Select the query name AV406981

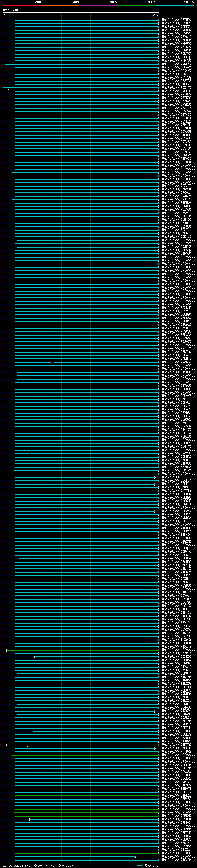tap(11, 10)
